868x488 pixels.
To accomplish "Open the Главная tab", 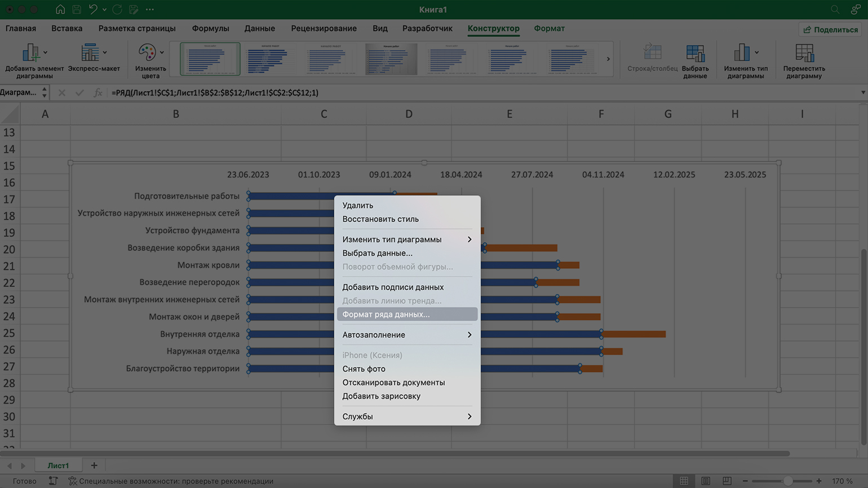I will tap(21, 28).
